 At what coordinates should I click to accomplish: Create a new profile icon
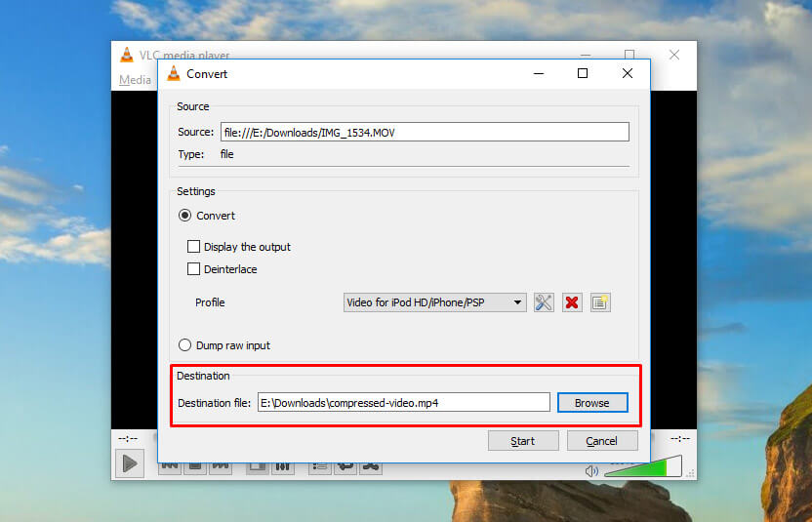pos(600,302)
